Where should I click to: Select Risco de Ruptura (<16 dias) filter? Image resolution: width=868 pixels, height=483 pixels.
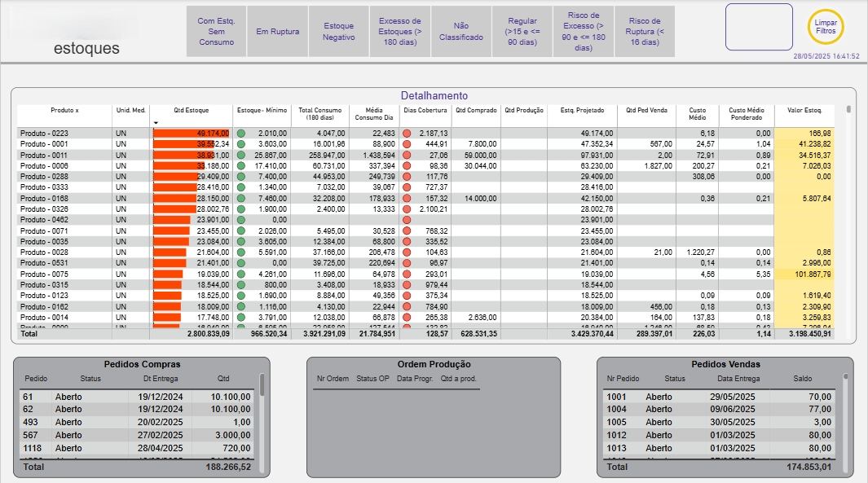[x=645, y=32]
